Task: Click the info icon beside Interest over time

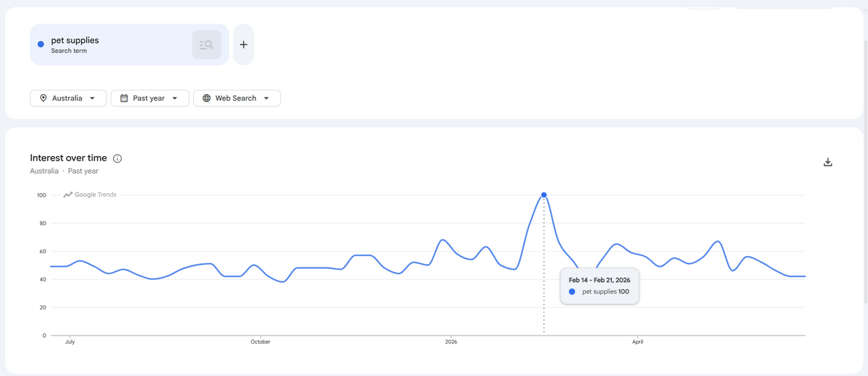Action: tap(117, 158)
